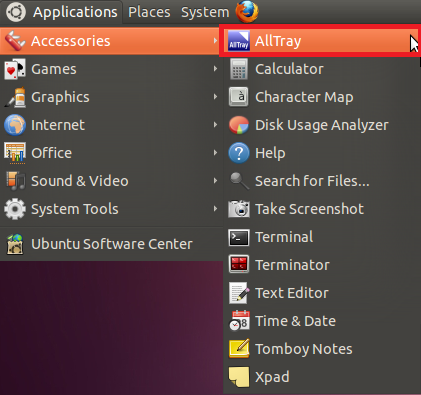
Task: Select the Office category label
Action: click(51, 153)
